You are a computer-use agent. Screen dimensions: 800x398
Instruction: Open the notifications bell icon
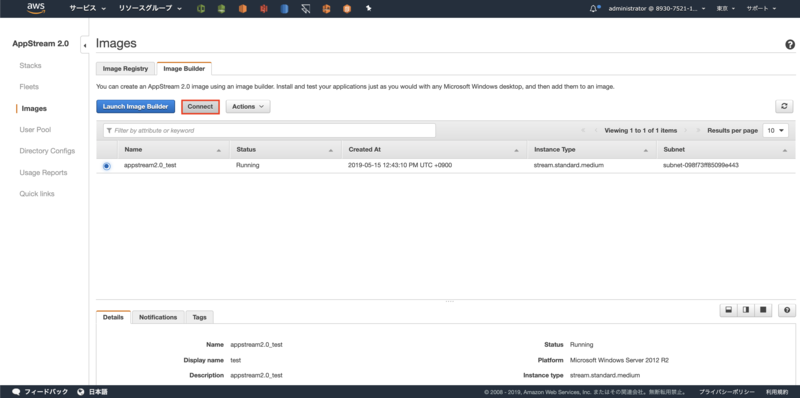point(594,9)
